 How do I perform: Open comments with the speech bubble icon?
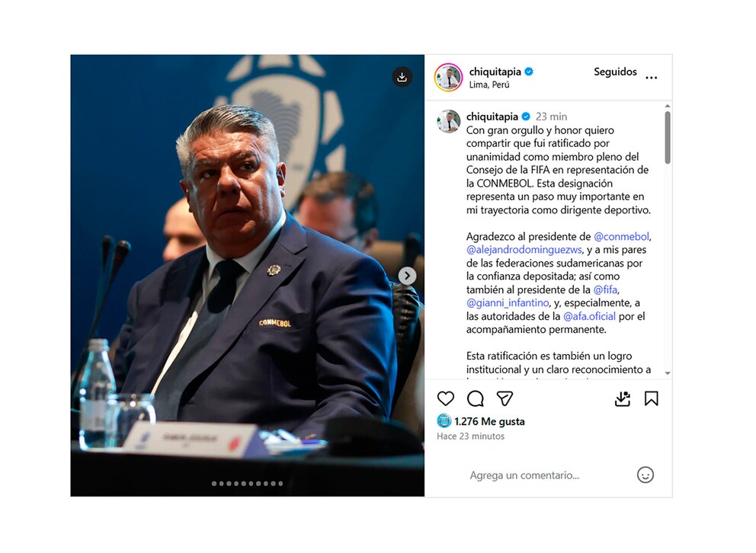tap(476, 398)
